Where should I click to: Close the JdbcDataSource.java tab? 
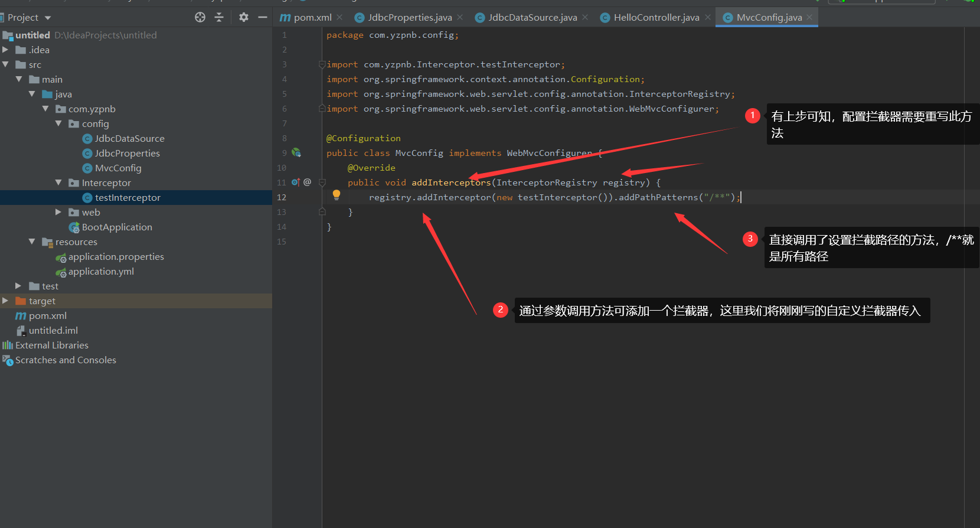pyautogui.click(x=585, y=17)
